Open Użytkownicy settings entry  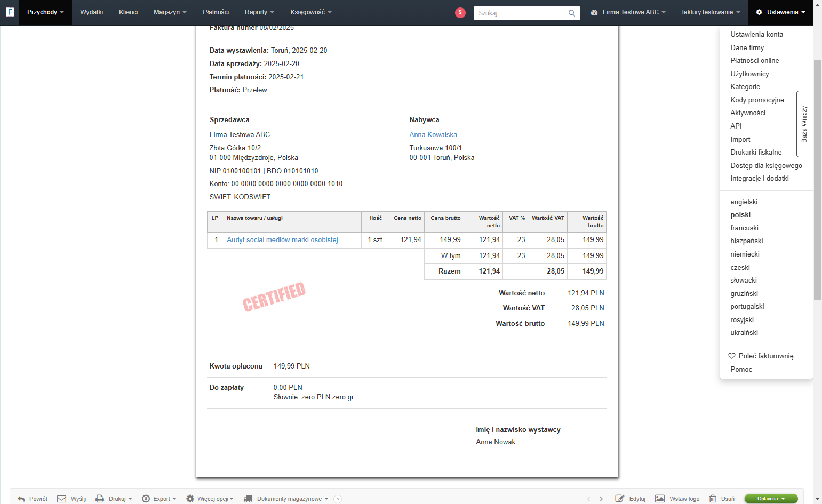(749, 74)
